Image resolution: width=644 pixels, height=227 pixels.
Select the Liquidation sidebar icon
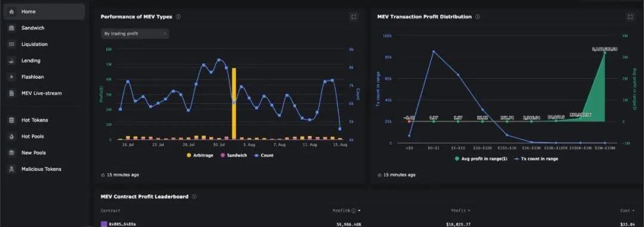(11, 44)
